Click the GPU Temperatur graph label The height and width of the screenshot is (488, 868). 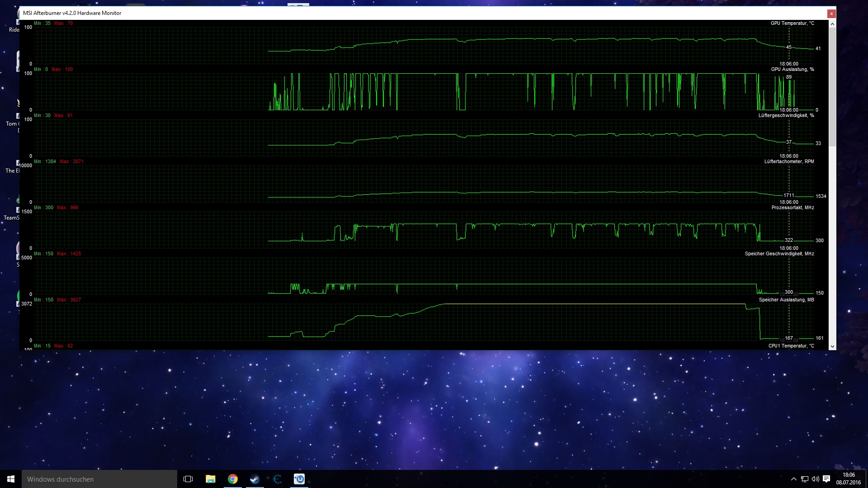pyautogui.click(x=792, y=23)
